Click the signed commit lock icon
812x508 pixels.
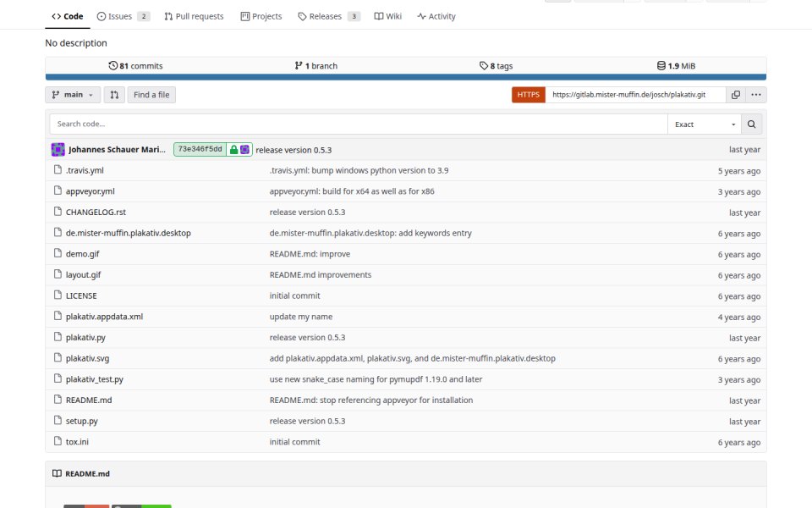[x=233, y=149]
